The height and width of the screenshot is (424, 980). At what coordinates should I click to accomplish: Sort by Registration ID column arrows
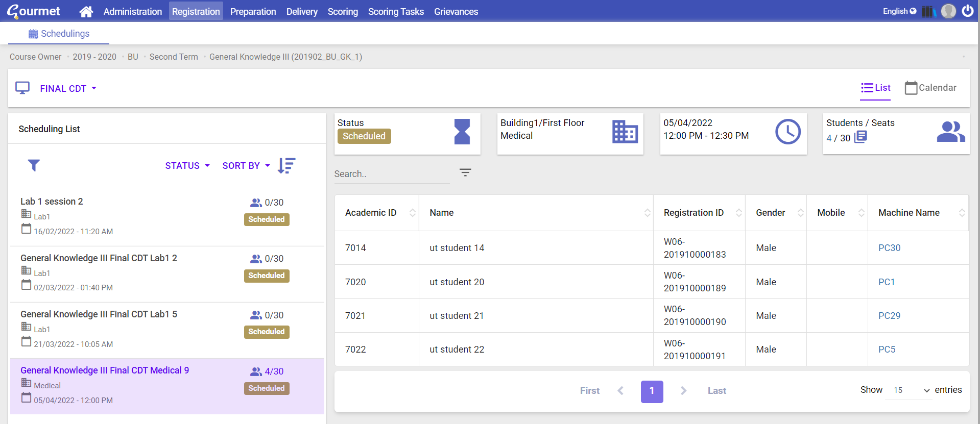pos(739,213)
